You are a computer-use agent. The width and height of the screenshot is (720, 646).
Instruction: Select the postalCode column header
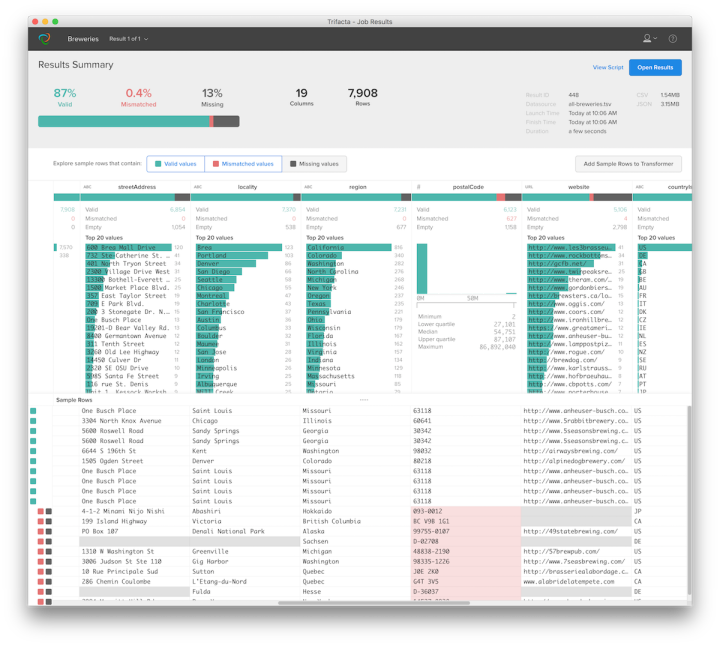click(468, 187)
